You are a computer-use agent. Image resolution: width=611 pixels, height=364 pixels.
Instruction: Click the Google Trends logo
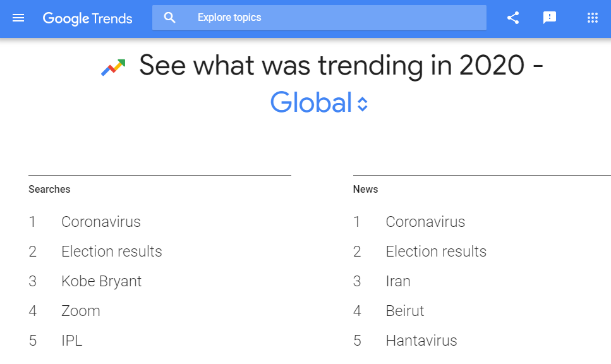87,18
